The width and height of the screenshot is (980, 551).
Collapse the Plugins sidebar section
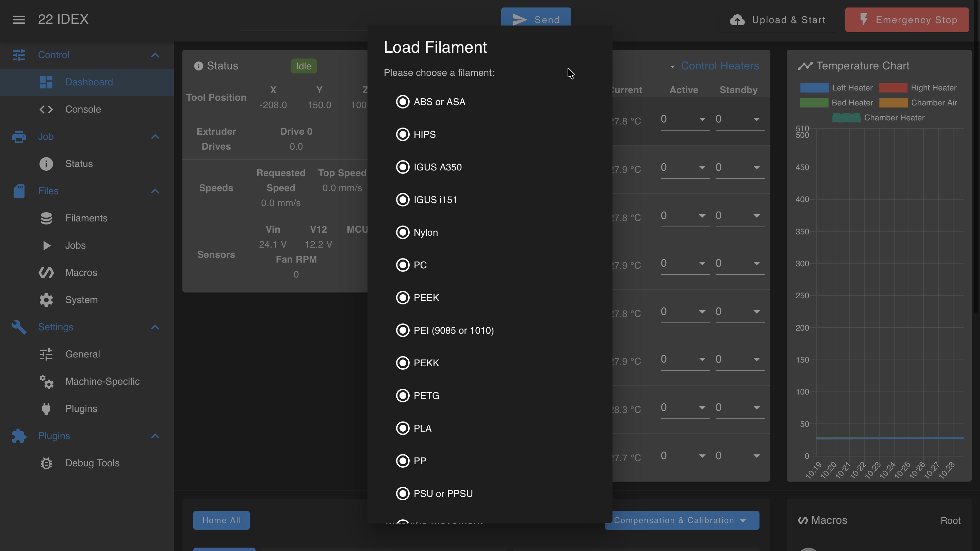coord(155,436)
